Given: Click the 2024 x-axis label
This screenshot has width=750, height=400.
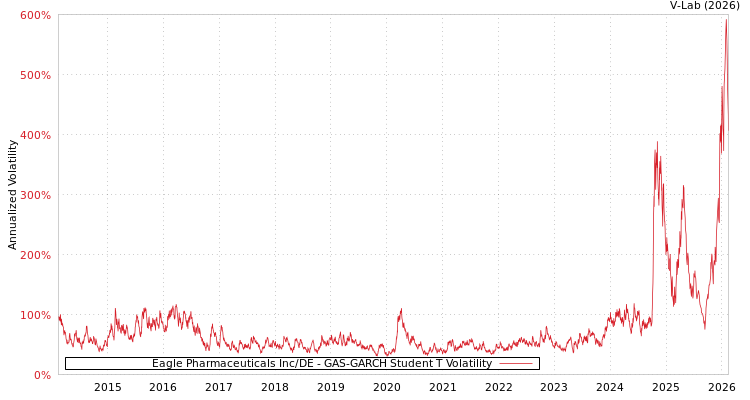Looking at the screenshot, I should point(610,387).
